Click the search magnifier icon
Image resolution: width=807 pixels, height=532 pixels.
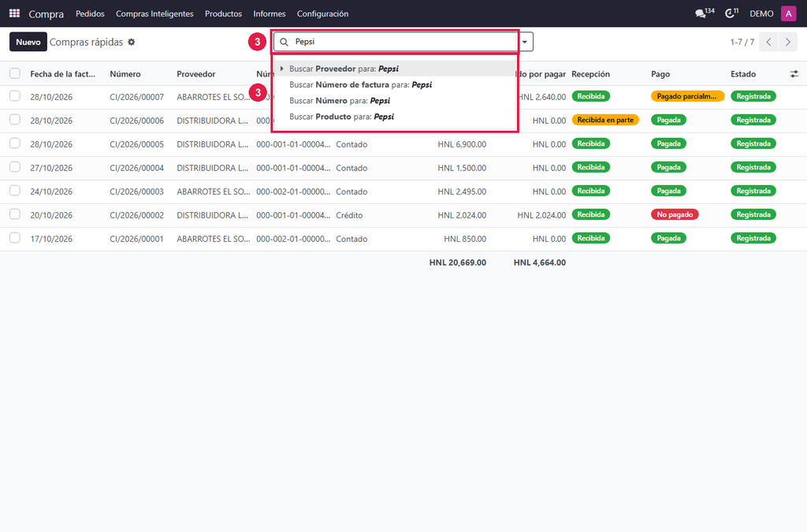(x=284, y=42)
